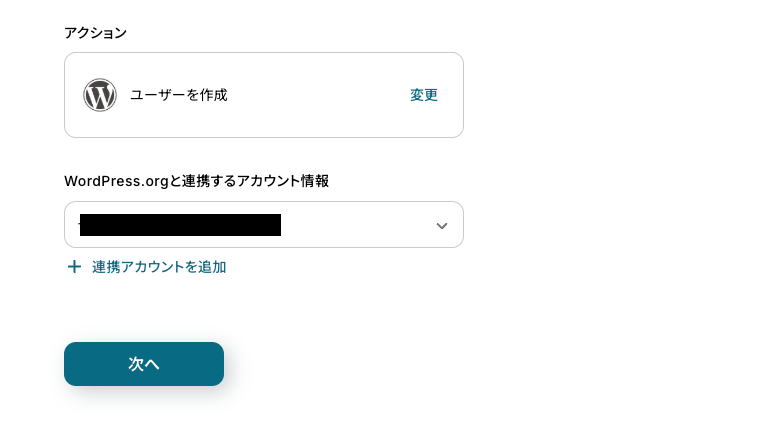Click the 変更 link to change action
Viewport: 764px width, 432px height.
coord(423,95)
